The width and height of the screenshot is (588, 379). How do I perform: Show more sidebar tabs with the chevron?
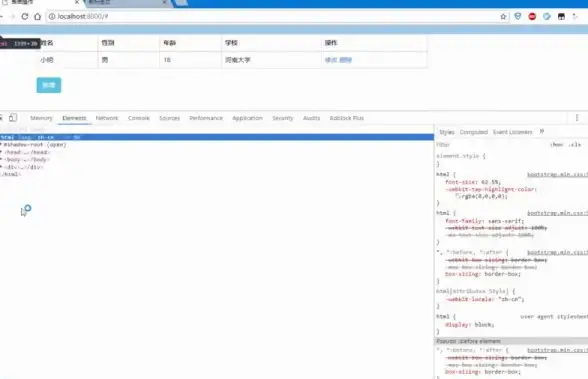542,132
